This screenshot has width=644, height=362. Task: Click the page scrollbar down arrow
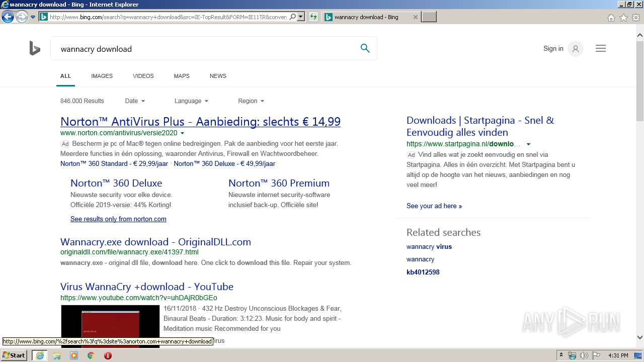click(639, 337)
